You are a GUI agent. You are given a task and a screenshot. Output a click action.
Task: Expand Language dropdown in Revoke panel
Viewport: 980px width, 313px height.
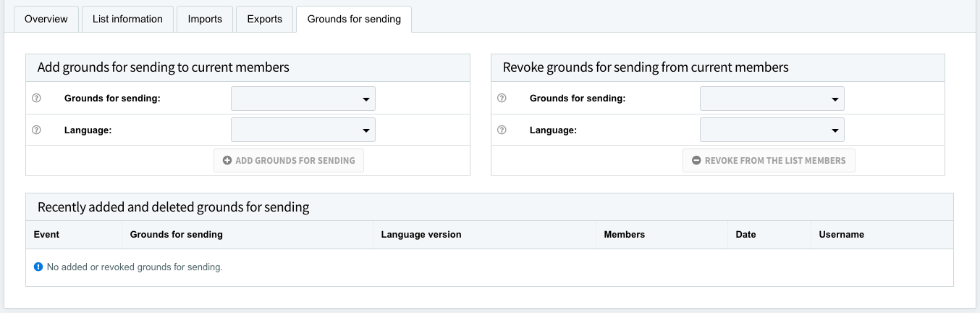(772, 130)
